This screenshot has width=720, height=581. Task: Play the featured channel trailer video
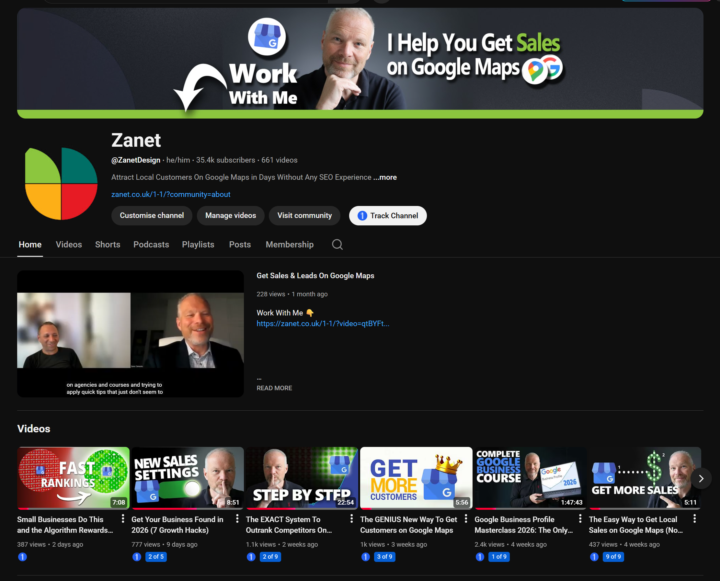130,333
